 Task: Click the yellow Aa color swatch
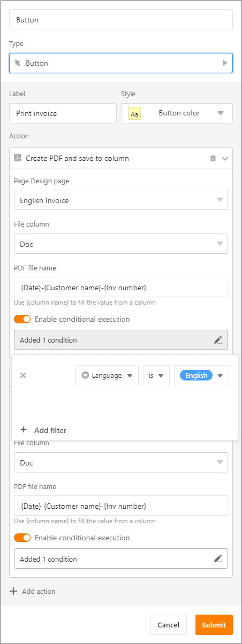click(134, 114)
